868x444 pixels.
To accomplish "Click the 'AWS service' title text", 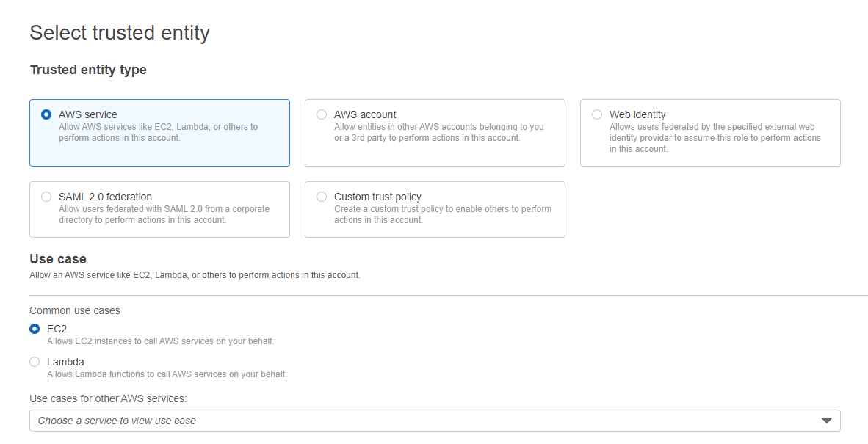I will pyautogui.click(x=87, y=114).
